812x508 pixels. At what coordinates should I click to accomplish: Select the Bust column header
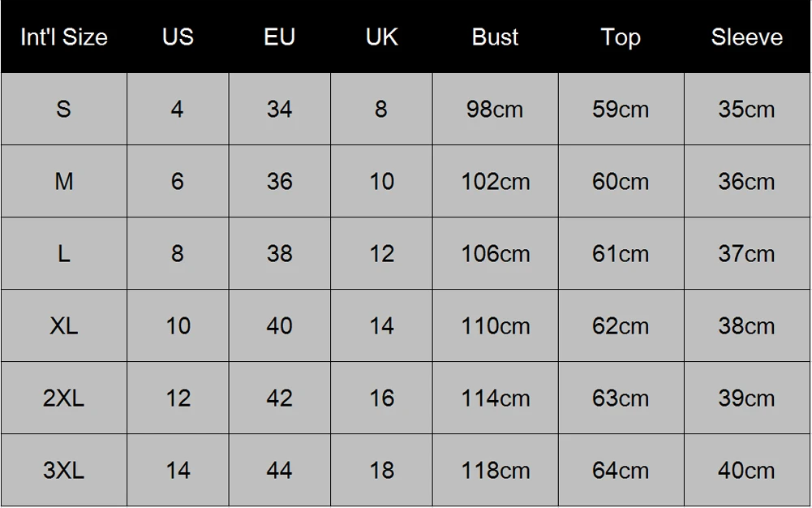(x=495, y=37)
